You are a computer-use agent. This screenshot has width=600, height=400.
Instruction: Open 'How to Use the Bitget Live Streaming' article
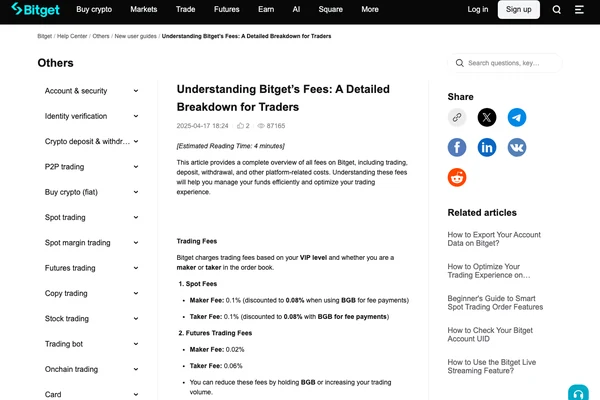coord(492,366)
